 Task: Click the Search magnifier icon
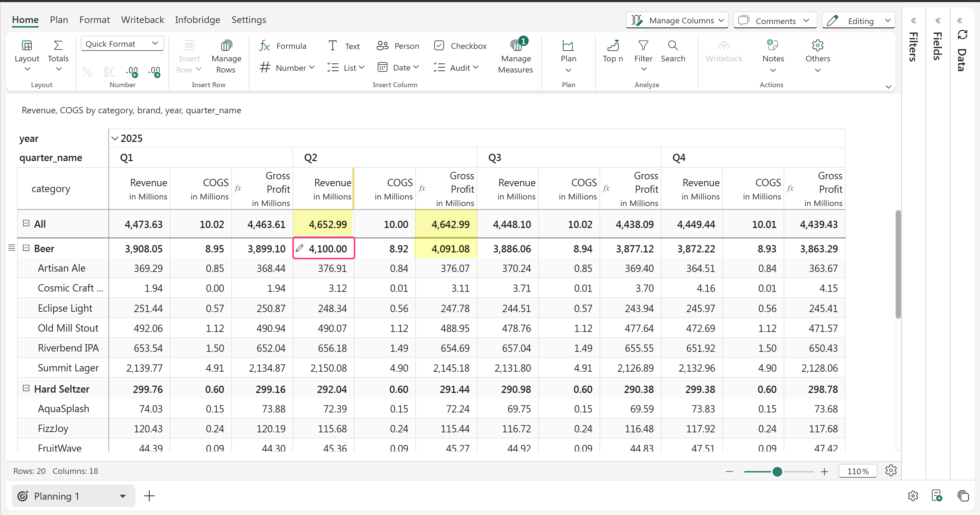pyautogui.click(x=673, y=46)
